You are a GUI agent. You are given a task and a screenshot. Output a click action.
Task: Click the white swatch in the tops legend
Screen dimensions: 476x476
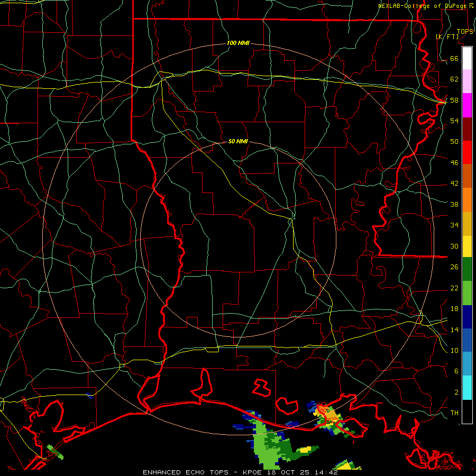[x=467, y=58]
